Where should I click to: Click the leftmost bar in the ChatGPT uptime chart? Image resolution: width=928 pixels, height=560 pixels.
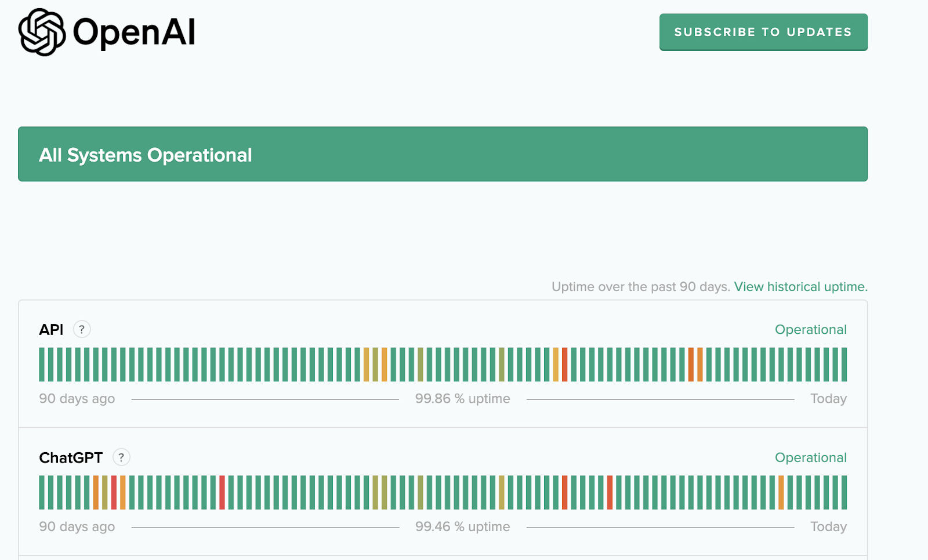click(42, 493)
